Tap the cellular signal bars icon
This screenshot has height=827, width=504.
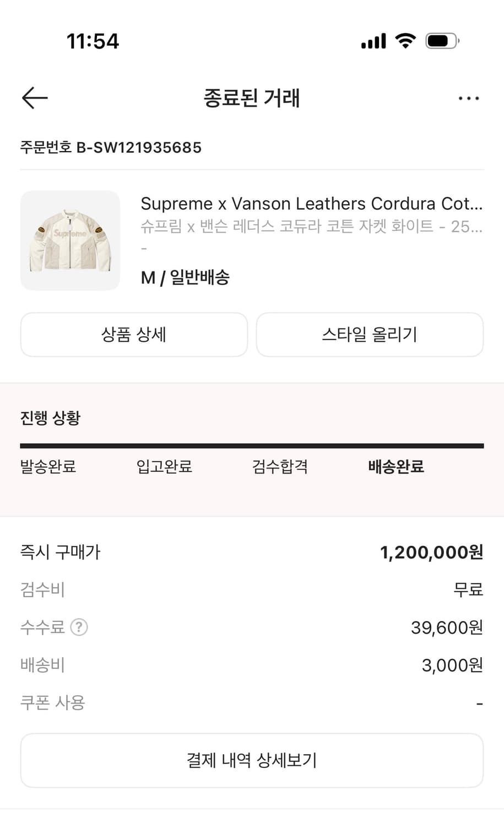(x=373, y=41)
